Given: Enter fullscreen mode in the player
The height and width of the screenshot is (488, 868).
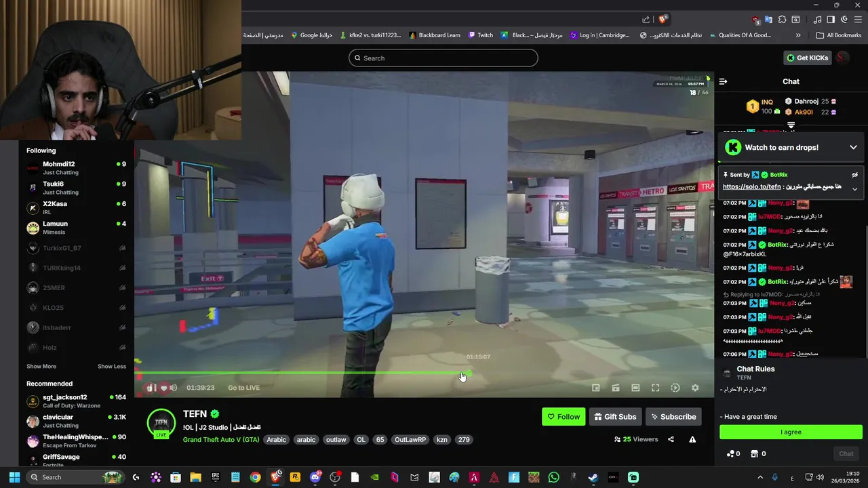Looking at the screenshot, I should pyautogui.click(x=655, y=388).
